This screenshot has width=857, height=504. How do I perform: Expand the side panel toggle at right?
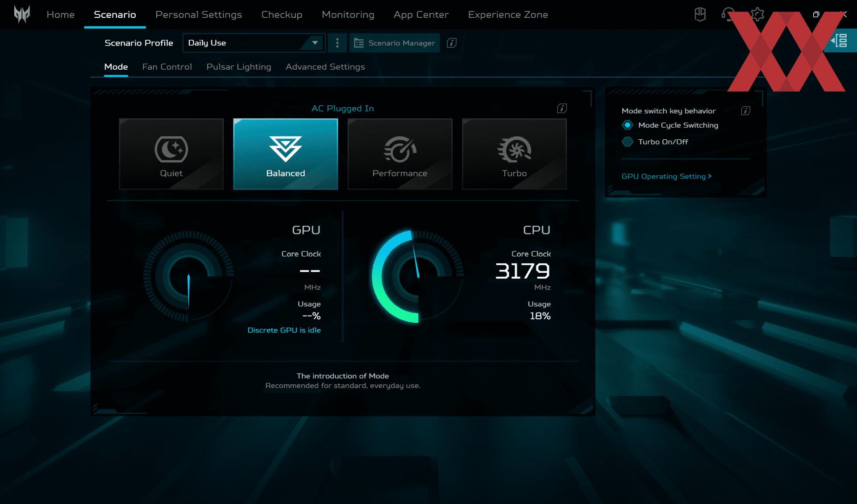pos(840,41)
